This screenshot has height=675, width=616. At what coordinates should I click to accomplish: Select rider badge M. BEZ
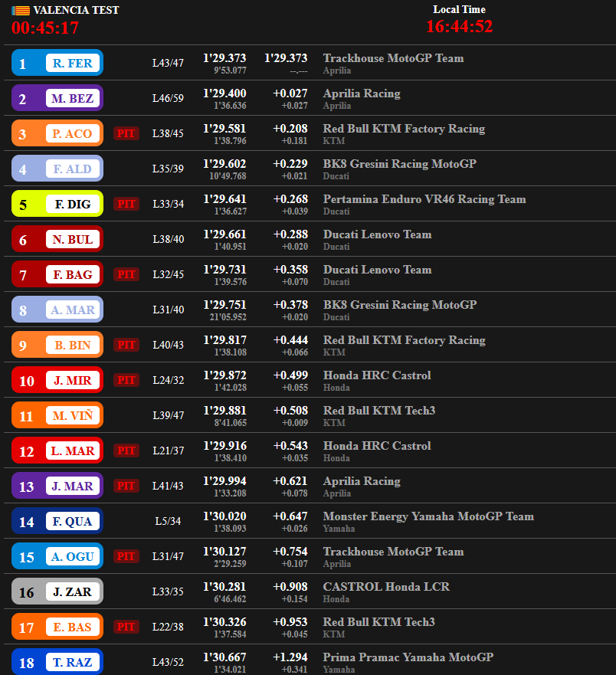point(57,98)
